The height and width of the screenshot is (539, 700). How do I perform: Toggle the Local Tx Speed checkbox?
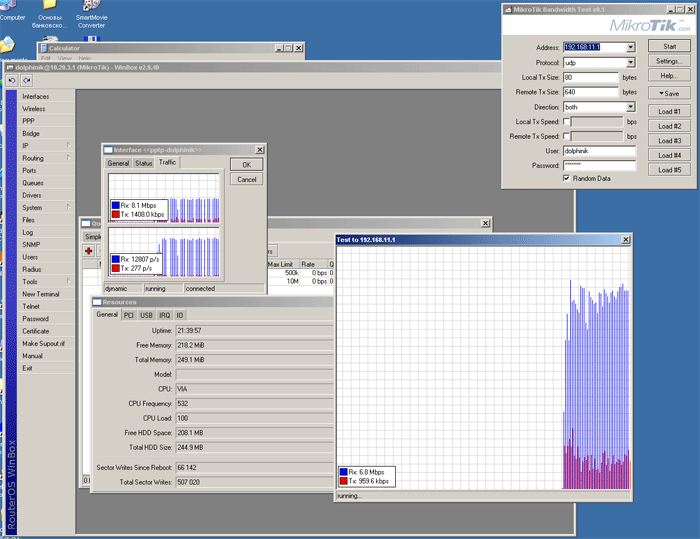click(x=566, y=121)
